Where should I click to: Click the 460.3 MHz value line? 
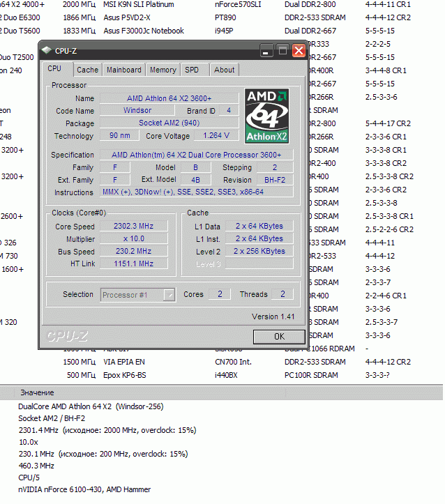click(36, 466)
